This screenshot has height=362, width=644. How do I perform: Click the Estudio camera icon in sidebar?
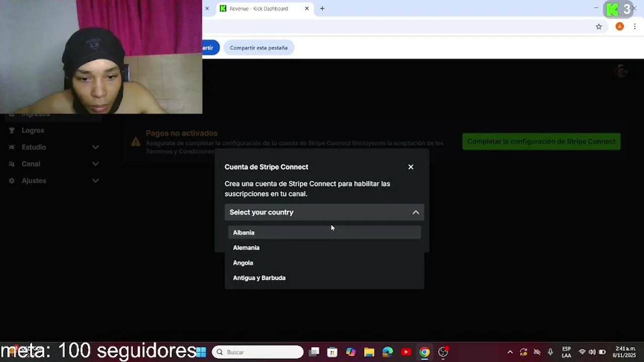12,147
